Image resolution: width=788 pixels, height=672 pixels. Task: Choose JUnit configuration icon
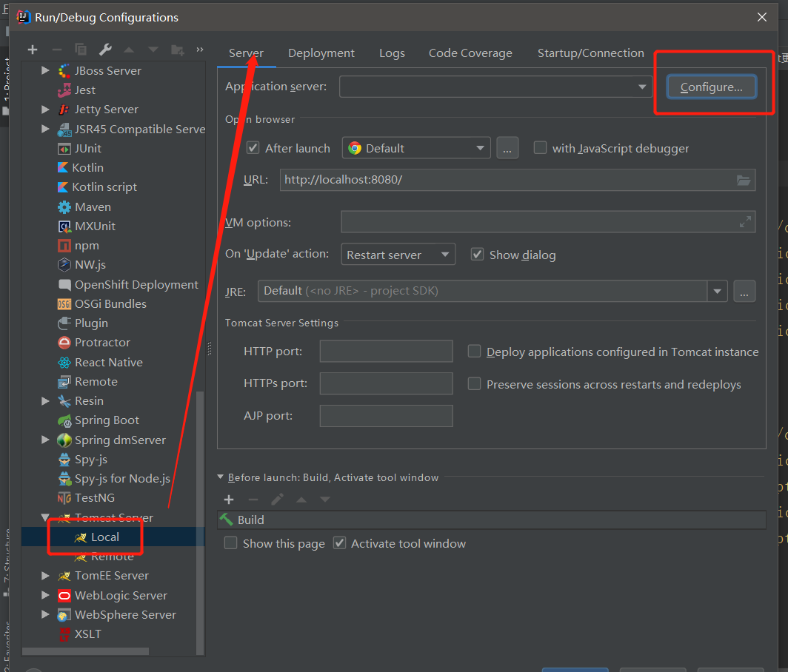tap(64, 149)
